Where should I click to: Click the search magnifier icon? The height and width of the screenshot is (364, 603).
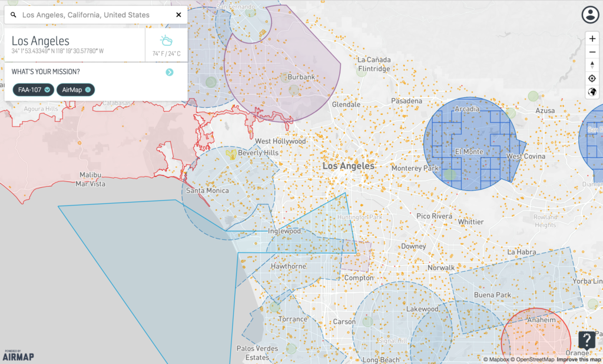[14, 15]
